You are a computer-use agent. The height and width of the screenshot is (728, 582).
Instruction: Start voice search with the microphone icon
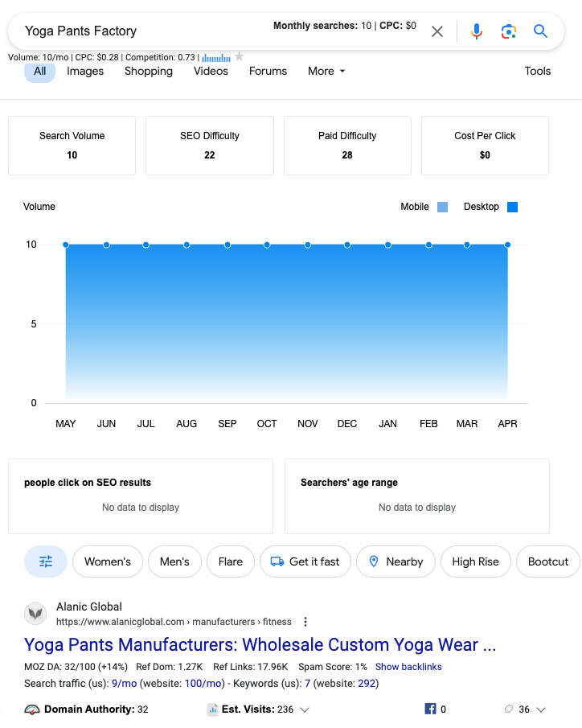pyautogui.click(x=477, y=31)
